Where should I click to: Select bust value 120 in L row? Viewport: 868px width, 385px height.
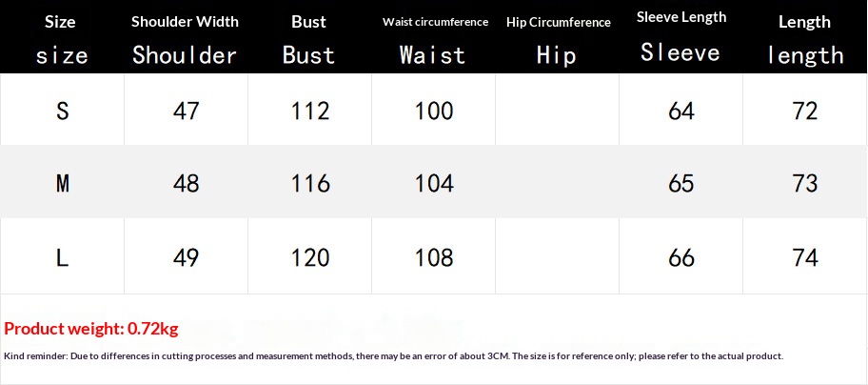[309, 256]
